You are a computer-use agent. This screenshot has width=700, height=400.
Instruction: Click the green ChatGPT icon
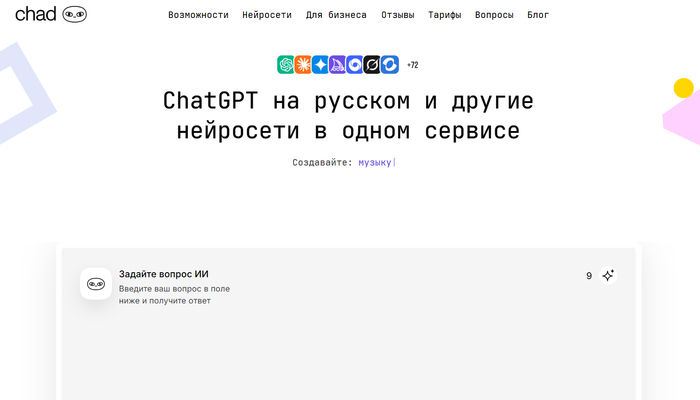[285, 65]
